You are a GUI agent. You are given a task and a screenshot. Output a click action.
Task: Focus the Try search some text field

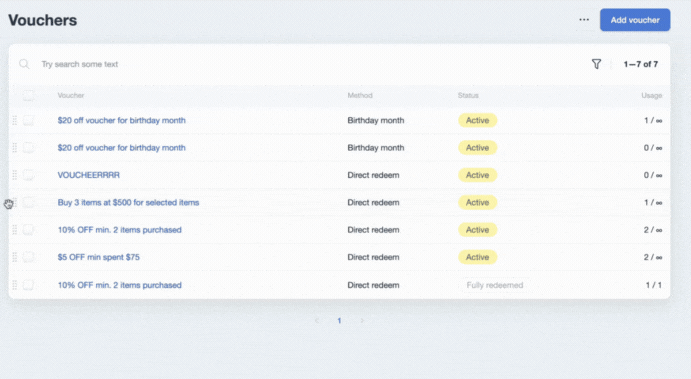tap(308, 64)
